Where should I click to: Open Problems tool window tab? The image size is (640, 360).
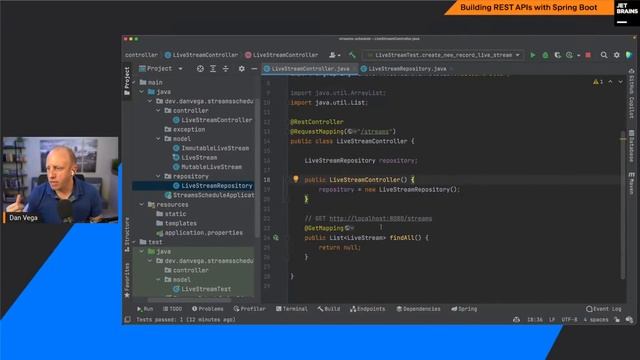(207, 309)
